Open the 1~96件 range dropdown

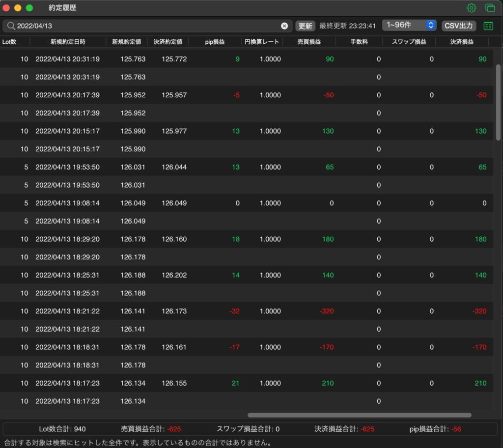(409, 25)
